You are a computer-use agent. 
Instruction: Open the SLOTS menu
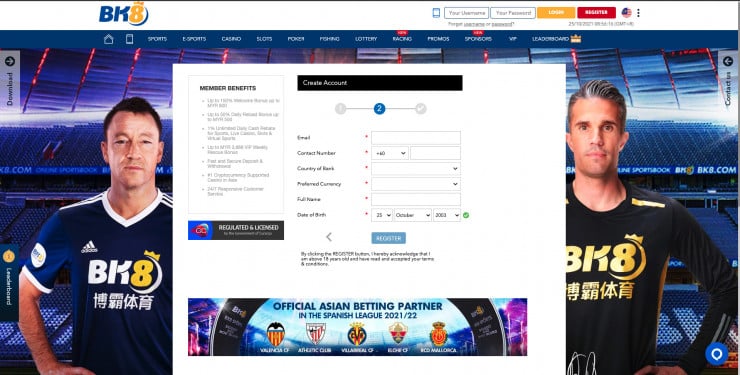pos(264,39)
